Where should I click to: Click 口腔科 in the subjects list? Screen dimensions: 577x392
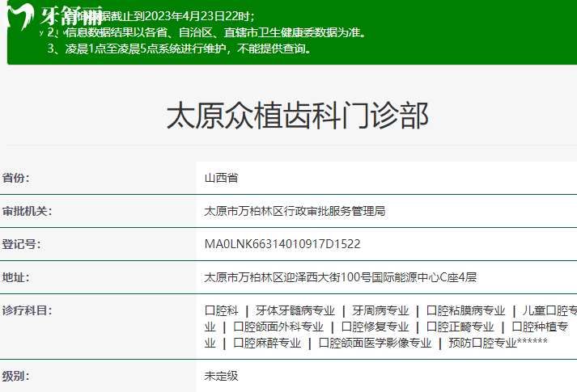click(x=221, y=310)
